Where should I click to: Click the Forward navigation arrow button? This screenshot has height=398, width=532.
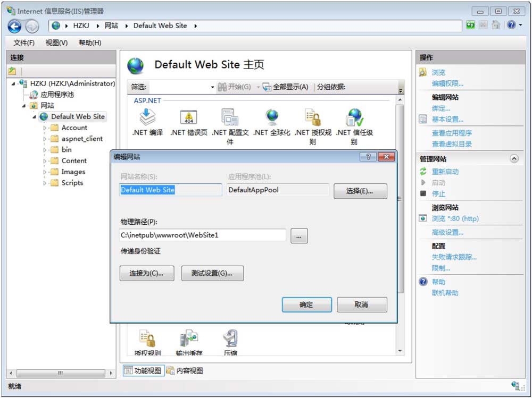click(x=32, y=26)
